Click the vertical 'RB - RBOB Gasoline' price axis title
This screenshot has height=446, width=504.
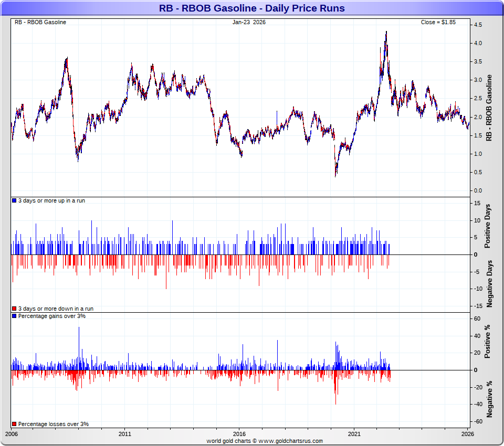point(489,108)
